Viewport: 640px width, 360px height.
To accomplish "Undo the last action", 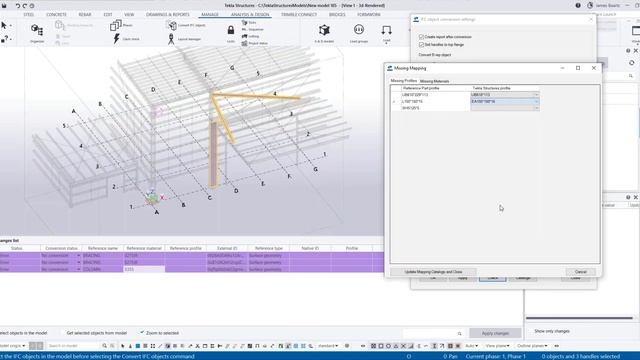I will pos(18,6).
